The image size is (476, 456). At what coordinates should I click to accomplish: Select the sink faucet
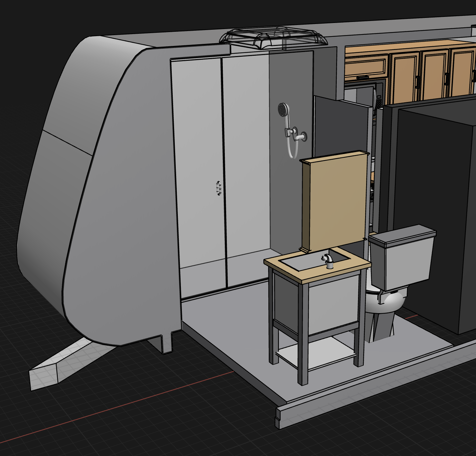click(x=329, y=261)
